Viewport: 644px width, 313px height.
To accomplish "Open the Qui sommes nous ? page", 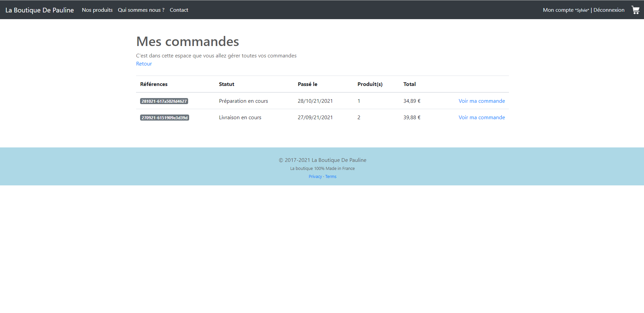I will [x=141, y=10].
